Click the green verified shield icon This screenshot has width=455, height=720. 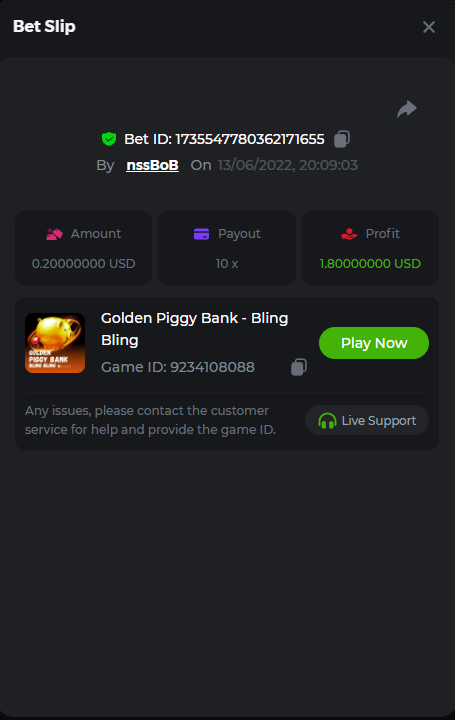pos(109,139)
